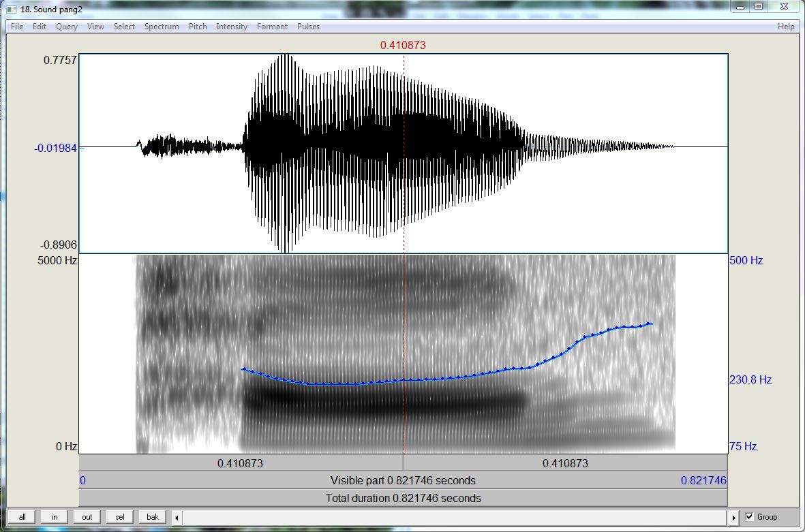Click the horizontal scrollbar track

point(455,518)
